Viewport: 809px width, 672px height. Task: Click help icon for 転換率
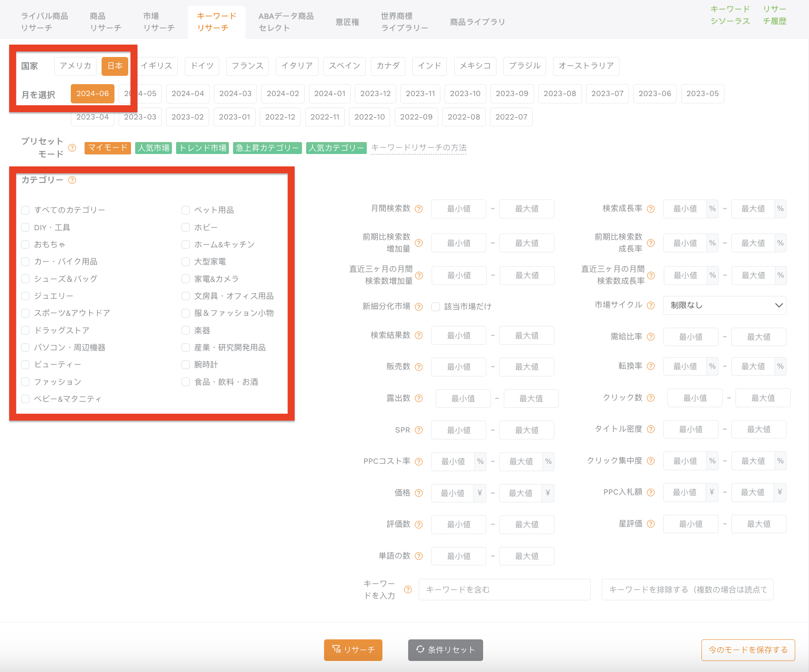tap(651, 366)
